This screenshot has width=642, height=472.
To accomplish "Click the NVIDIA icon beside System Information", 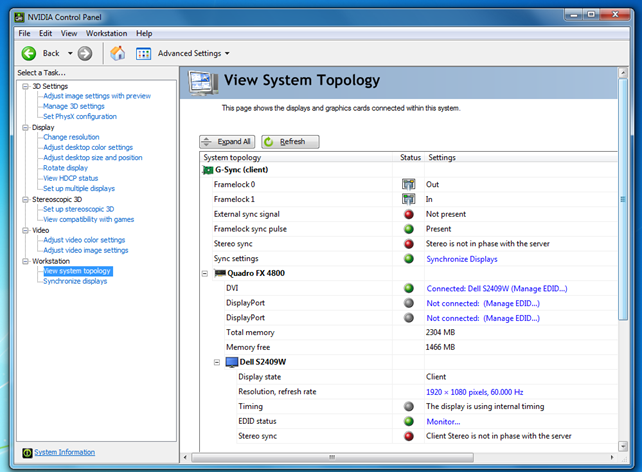I will [27, 452].
